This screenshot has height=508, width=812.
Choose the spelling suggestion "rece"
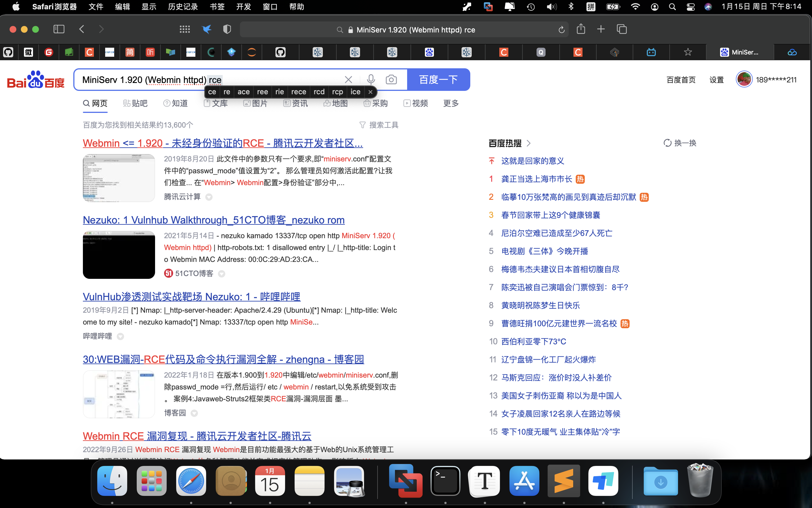pyautogui.click(x=299, y=92)
